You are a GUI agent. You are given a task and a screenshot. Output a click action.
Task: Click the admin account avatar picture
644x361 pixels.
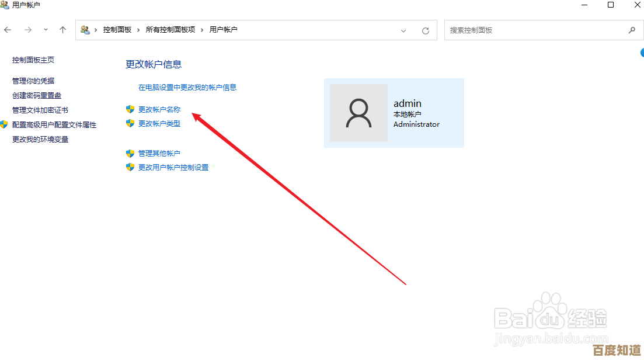pos(358,113)
